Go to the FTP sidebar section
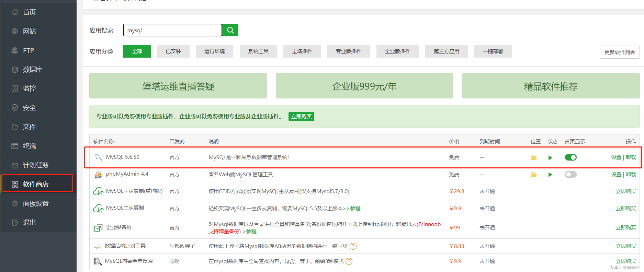This screenshot has width=644, height=272. [x=38, y=50]
